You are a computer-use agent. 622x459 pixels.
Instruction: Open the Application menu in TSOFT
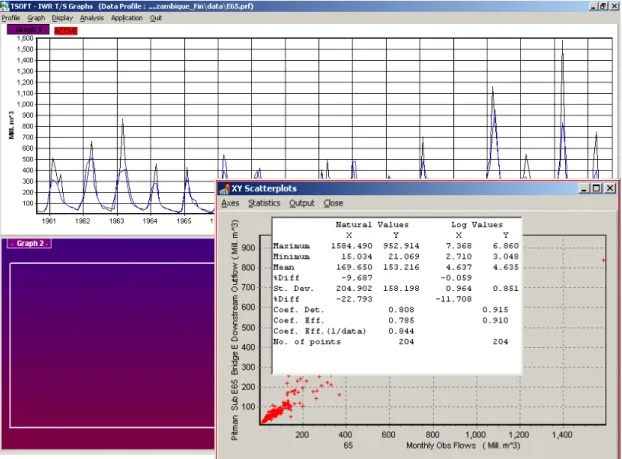(x=127, y=18)
